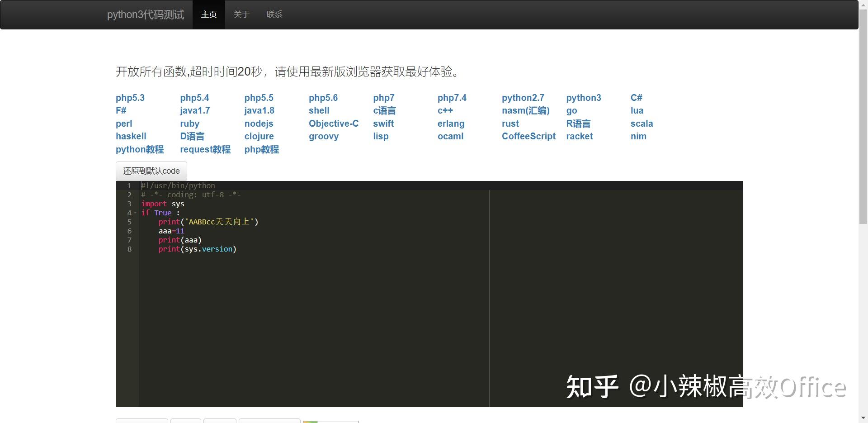
Task: Select the Objective-C language link
Action: click(333, 124)
